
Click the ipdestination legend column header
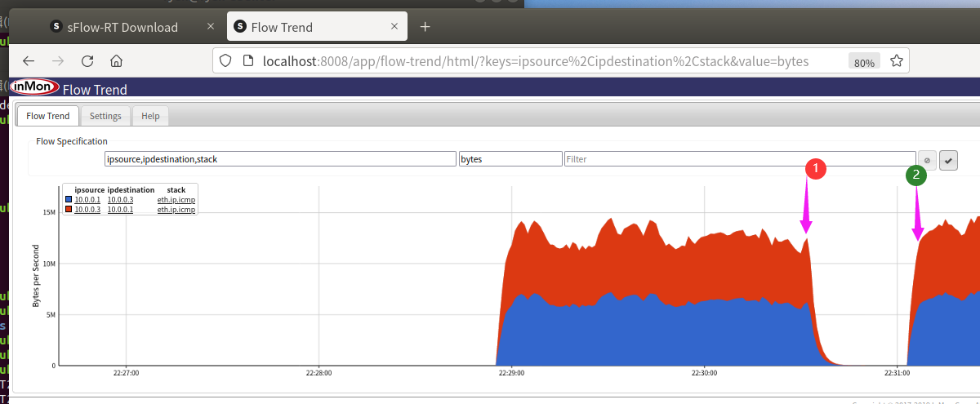point(131,189)
